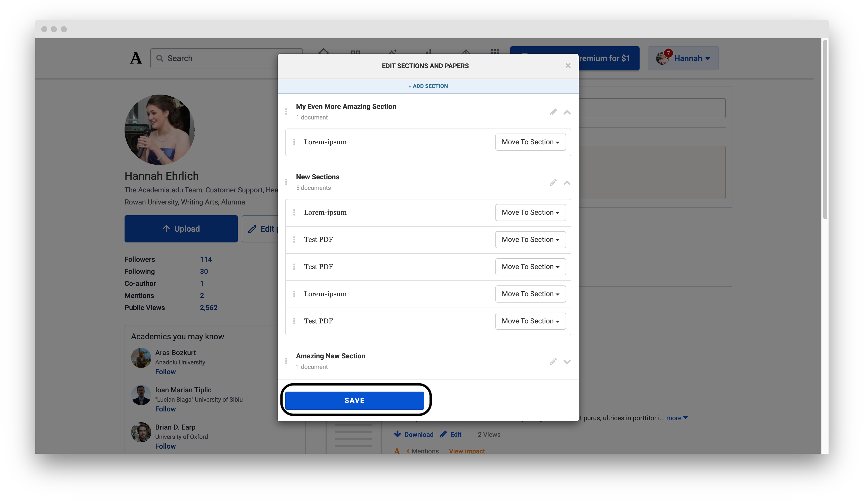This screenshot has width=864, height=504.
Task: Open the Hannah account menu
Action: (x=683, y=58)
